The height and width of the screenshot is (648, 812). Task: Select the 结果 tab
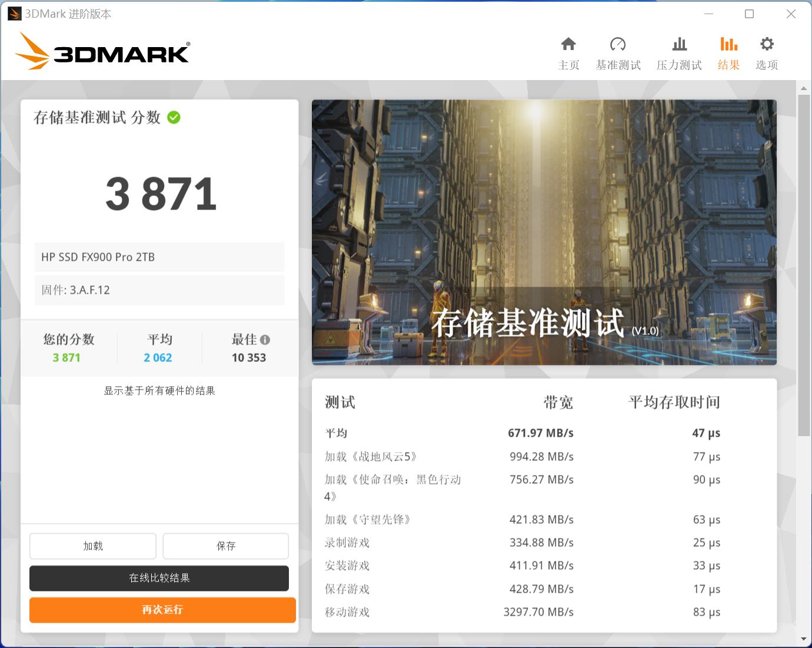click(728, 52)
